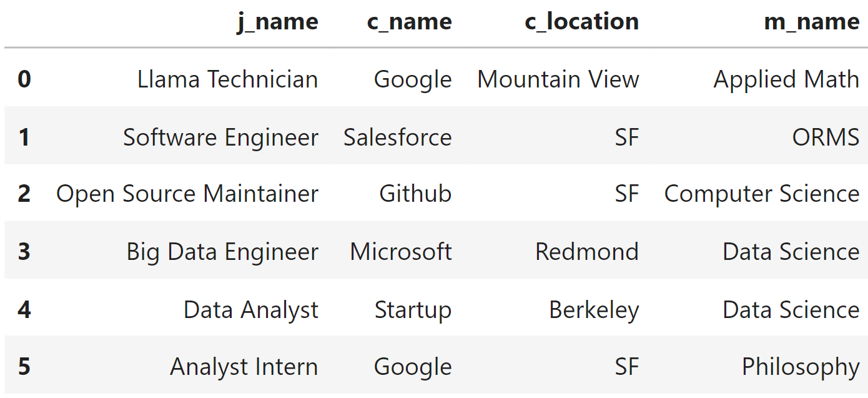The height and width of the screenshot is (398, 868).
Task: Select the m_name column header
Action: pos(811,22)
